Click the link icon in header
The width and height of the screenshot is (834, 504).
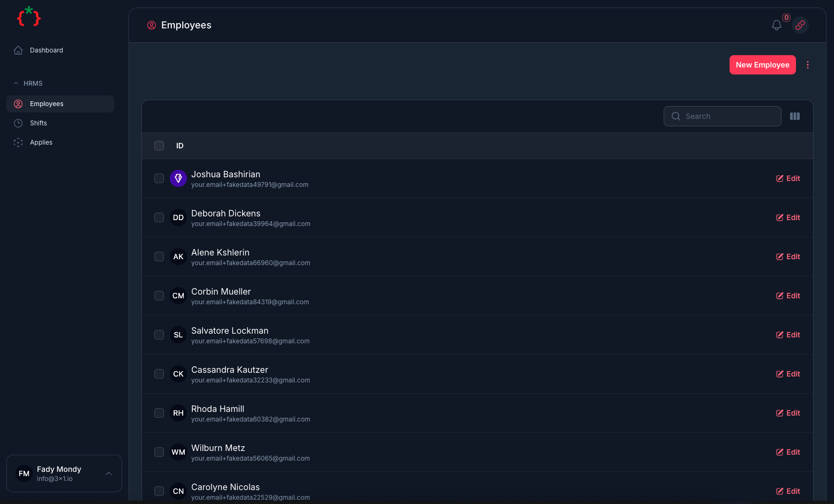pyautogui.click(x=800, y=25)
